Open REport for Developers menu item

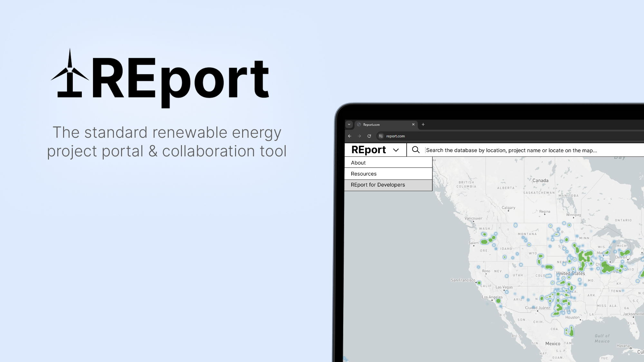[378, 185]
